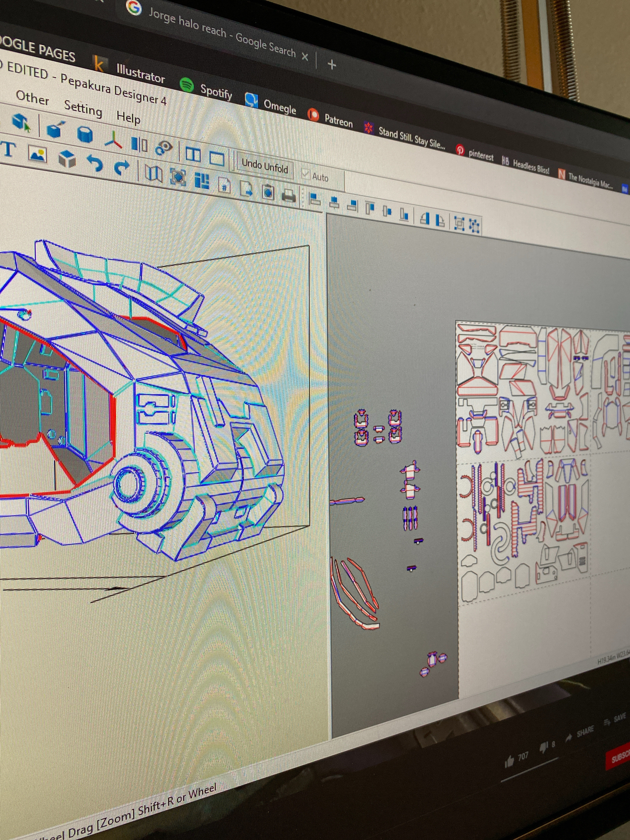
Task: Open the Help menu
Action: point(128,118)
